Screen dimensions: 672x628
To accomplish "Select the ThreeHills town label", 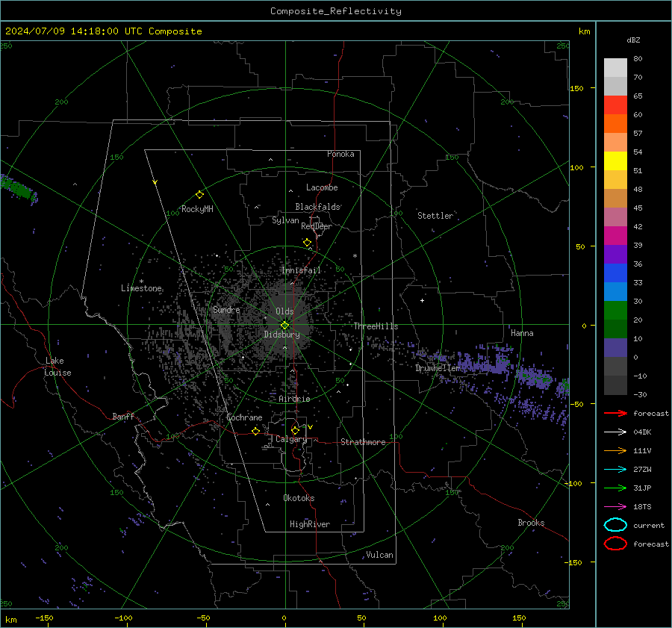I will pyautogui.click(x=376, y=326).
